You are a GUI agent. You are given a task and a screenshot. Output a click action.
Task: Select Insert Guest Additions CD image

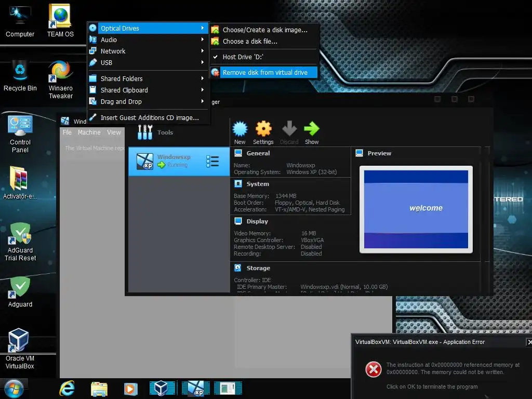point(148,118)
